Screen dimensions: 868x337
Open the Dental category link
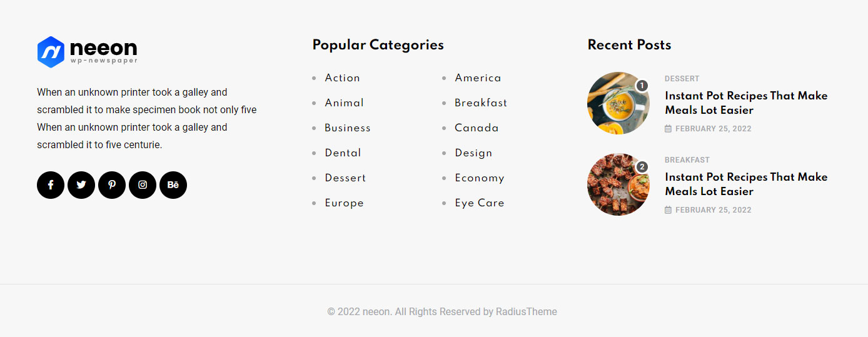(x=343, y=153)
